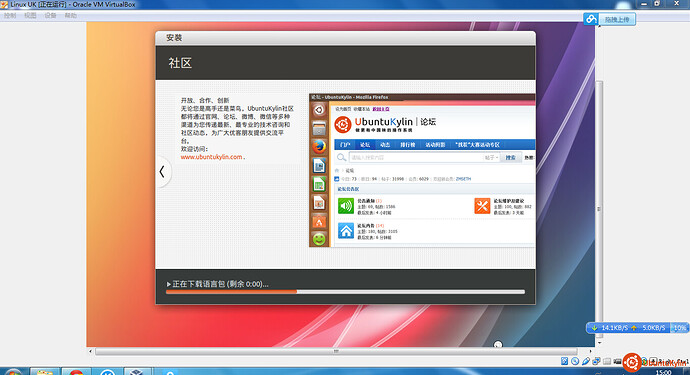Click the blue house forum icon

click(346, 231)
